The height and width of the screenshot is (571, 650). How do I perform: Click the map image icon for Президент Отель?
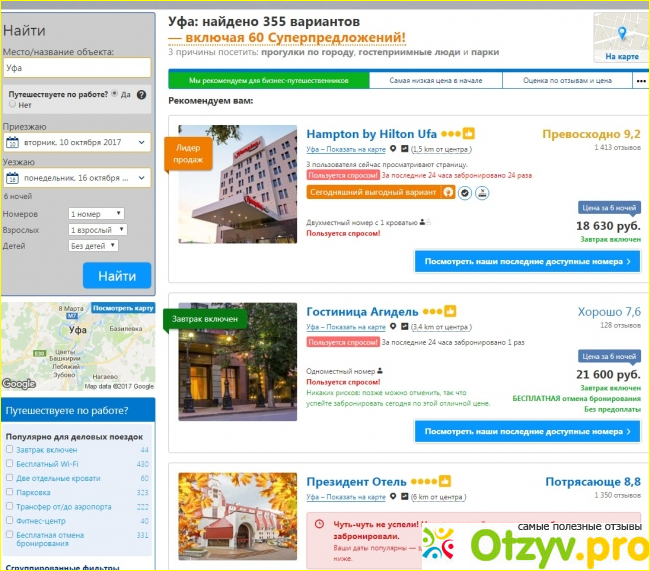tap(405, 496)
